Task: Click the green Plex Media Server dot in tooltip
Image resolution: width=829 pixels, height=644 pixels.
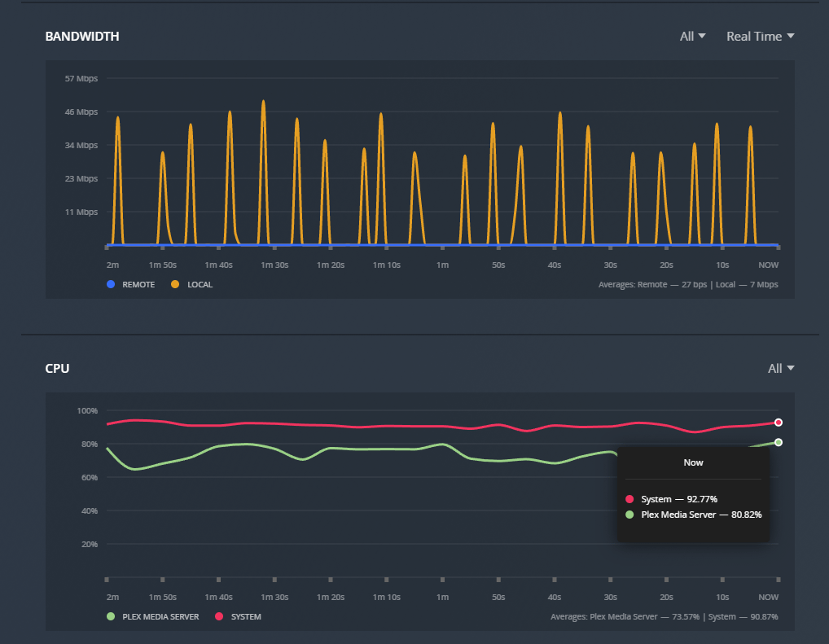Action: click(x=629, y=515)
